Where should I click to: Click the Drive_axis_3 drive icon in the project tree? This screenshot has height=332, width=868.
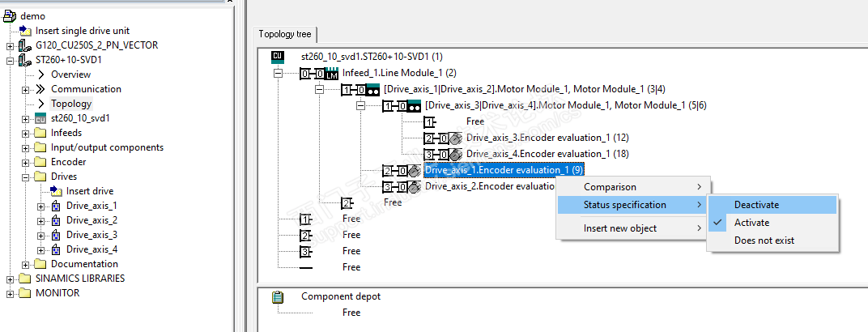[56, 235]
